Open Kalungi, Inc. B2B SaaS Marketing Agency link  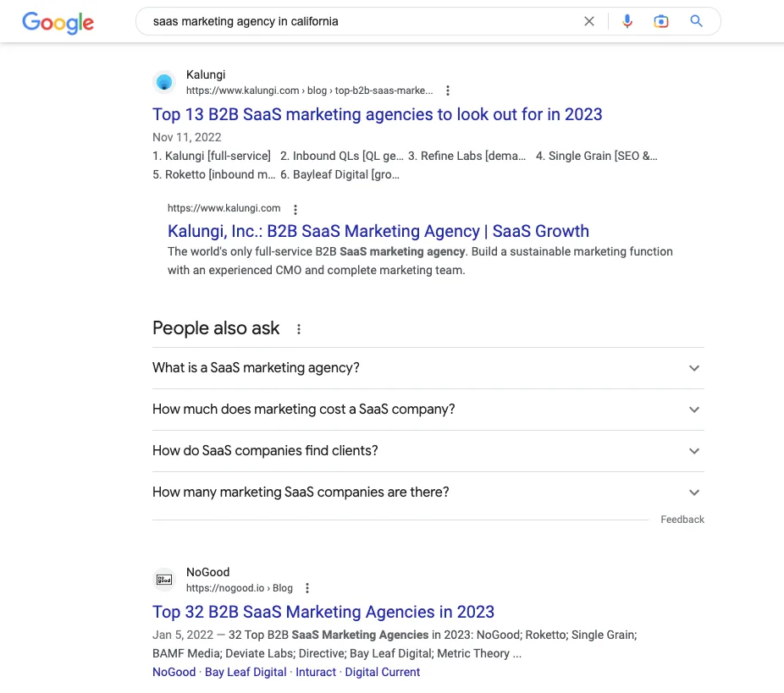point(378,231)
